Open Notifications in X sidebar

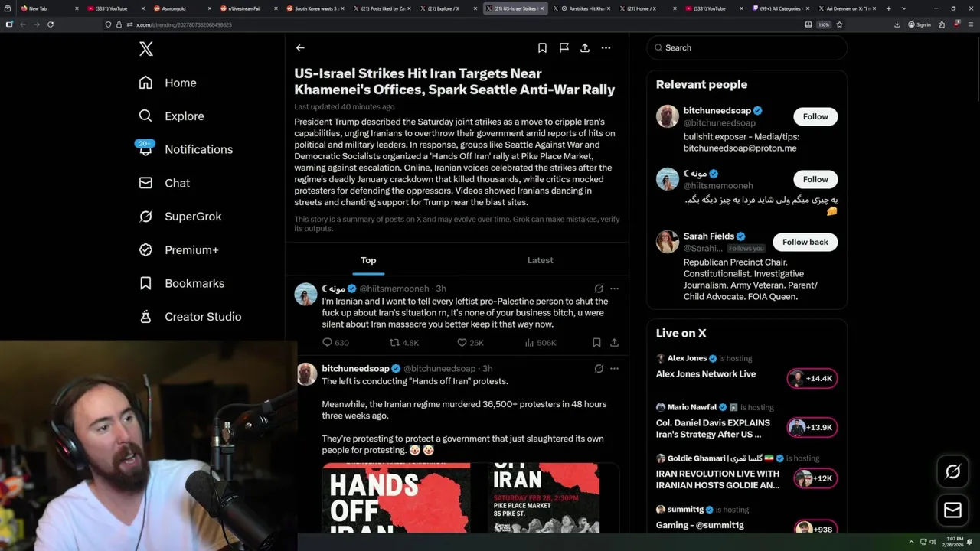click(x=185, y=149)
